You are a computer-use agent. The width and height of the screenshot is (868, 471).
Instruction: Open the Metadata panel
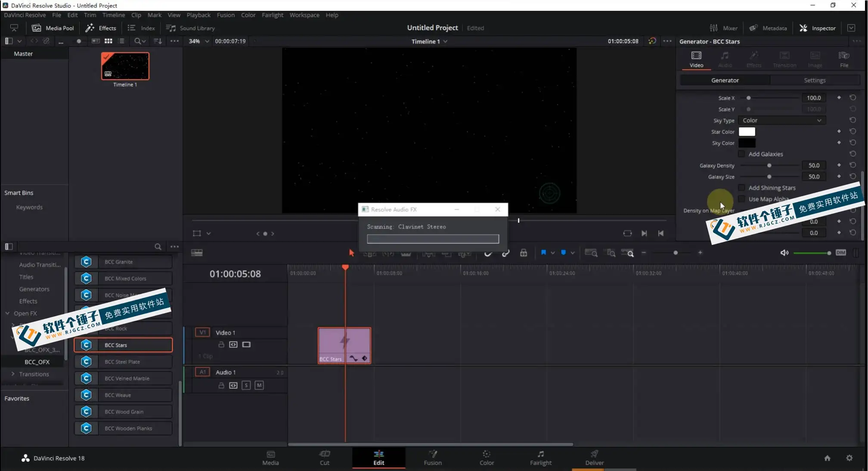[768, 28]
